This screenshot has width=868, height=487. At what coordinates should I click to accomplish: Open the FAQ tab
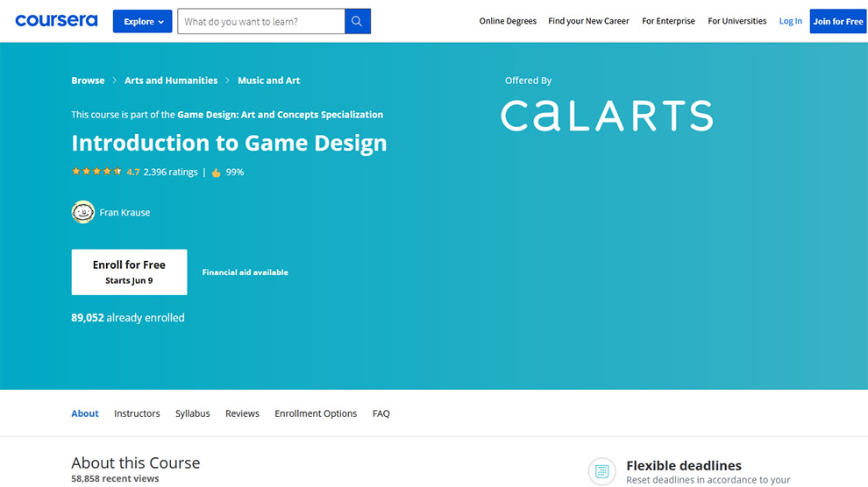(x=381, y=413)
